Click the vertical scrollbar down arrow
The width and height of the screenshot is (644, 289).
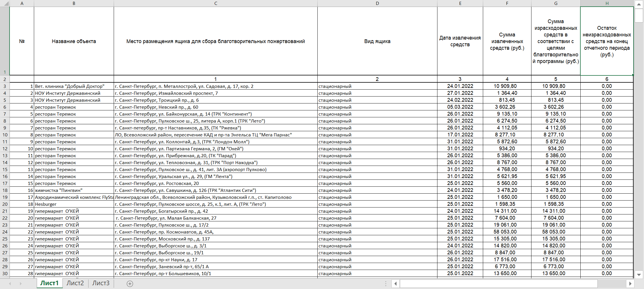click(x=639, y=275)
